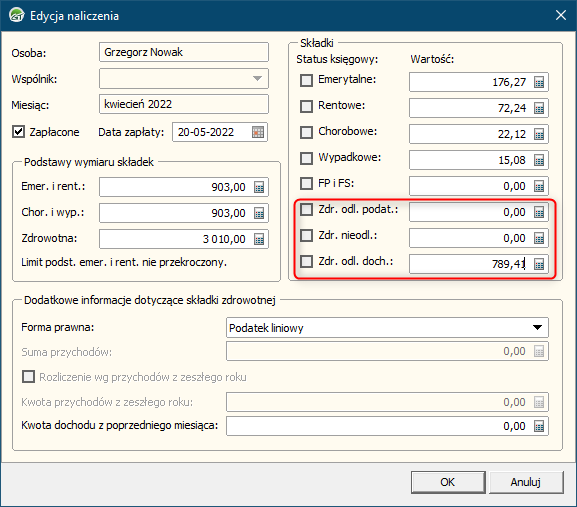Click the Anuluj button
Screen dimensions: 577x507
(526, 482)
